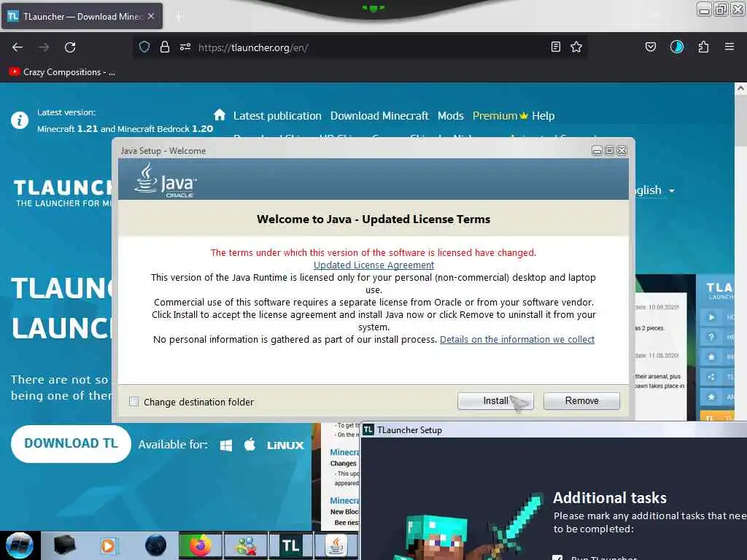747x560 pixels.
Task: Open Mods menu item on website
Action: coord(451,116)
